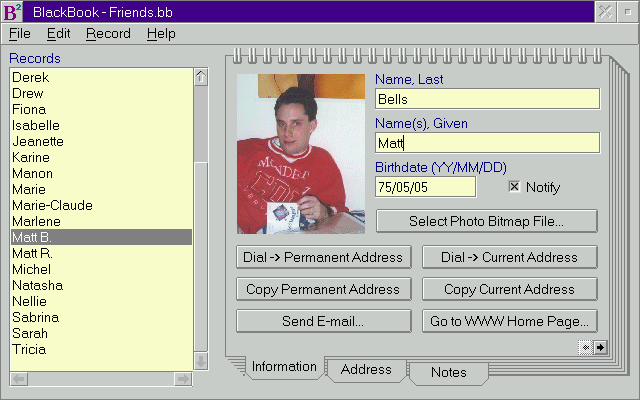Click Select Photo Bitmap File button

pyautogui.click(x=487, y=221)
